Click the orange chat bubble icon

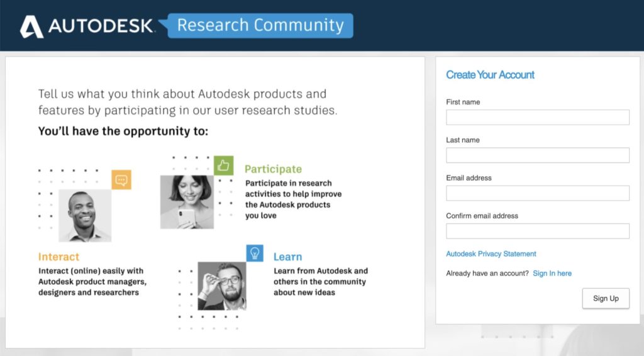point(121,181)
